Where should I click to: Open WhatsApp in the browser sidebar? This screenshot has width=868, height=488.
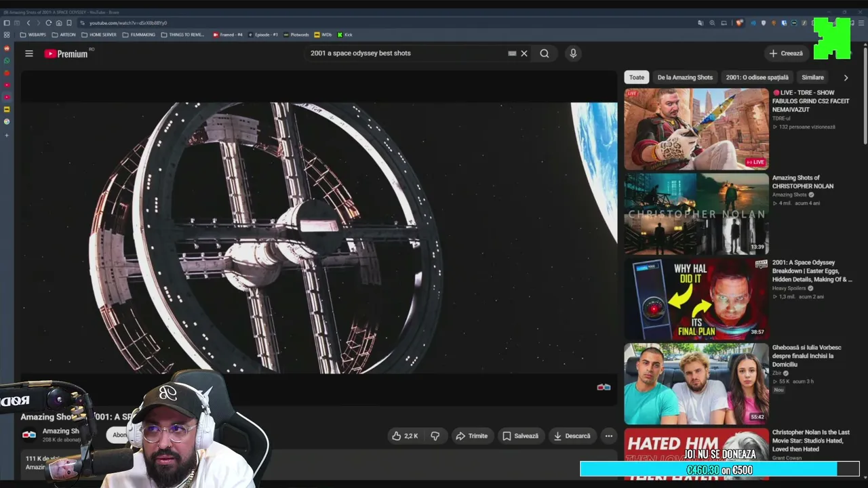(7, 61)
